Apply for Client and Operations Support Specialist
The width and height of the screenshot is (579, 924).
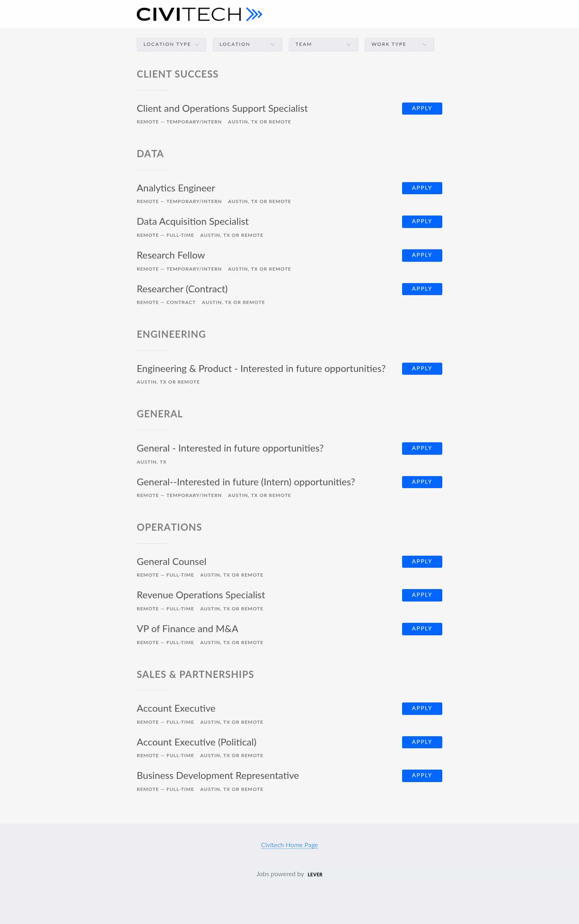[x=422, y=109]
